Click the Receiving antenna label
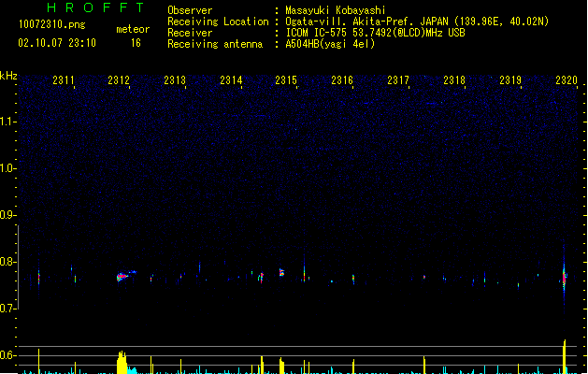This screenshot has width=588, height=374. coord(215,44)
